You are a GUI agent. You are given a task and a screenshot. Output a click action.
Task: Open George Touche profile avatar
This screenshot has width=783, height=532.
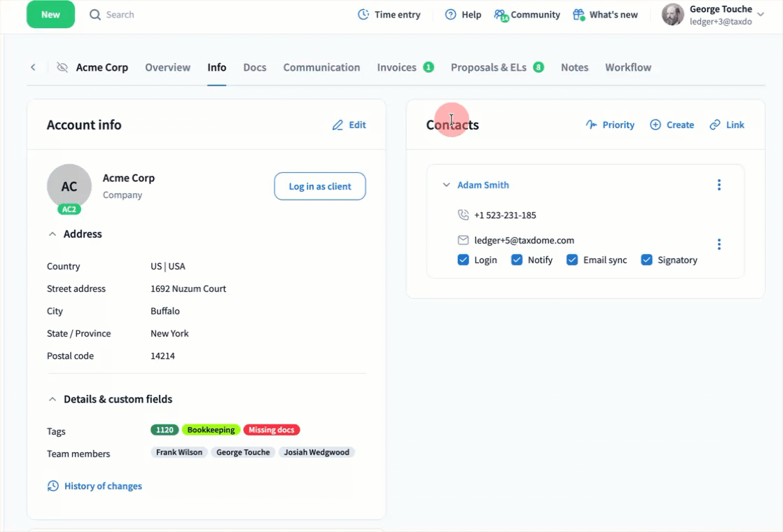pos(672,15)
